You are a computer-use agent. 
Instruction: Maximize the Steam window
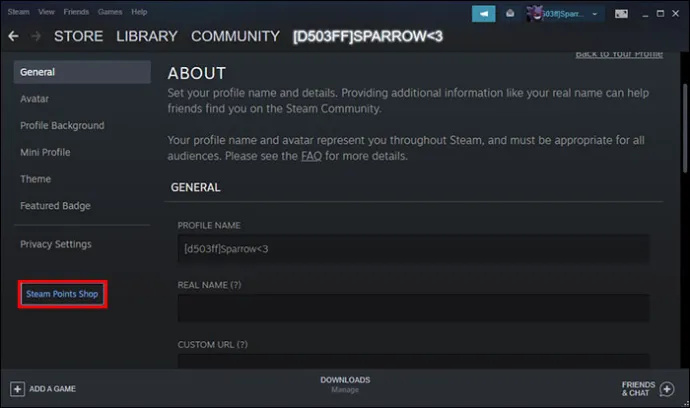660,14
